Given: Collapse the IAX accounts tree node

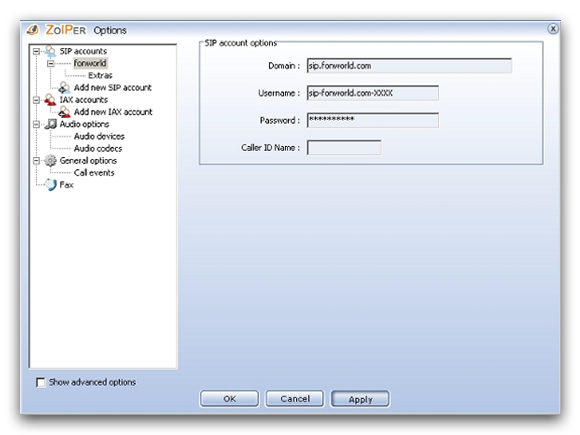Looking at the screenshot, I should tap(36, 100).
